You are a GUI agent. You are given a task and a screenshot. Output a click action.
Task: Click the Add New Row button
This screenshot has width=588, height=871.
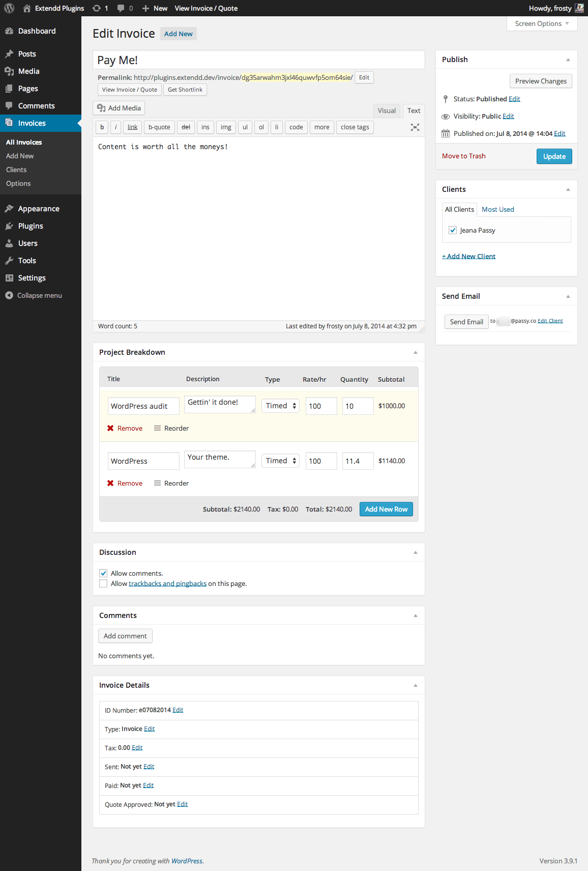point(386,509)
